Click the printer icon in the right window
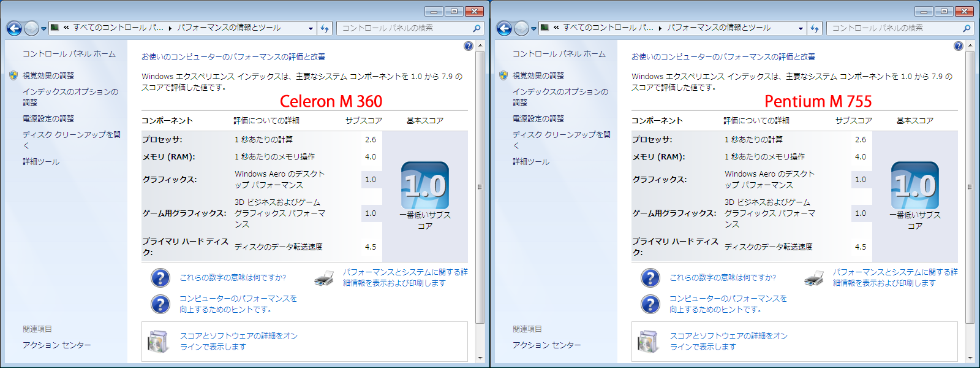 (814, 278)
